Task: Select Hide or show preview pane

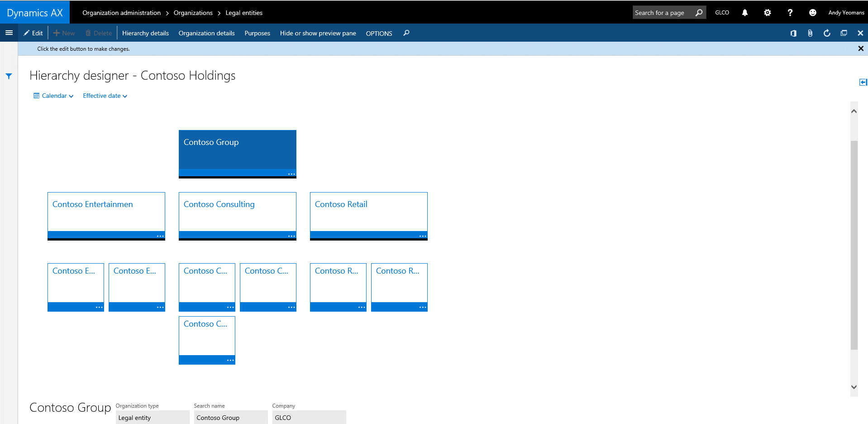Action: [318, 33]
